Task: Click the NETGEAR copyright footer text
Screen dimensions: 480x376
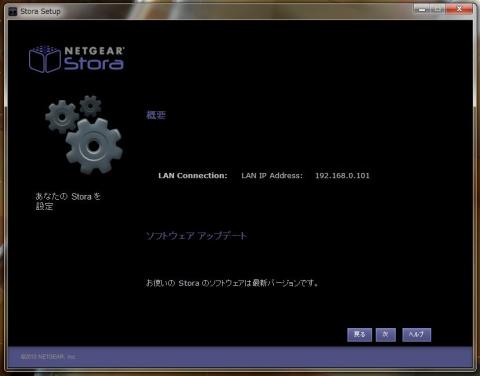Action: 48,357
